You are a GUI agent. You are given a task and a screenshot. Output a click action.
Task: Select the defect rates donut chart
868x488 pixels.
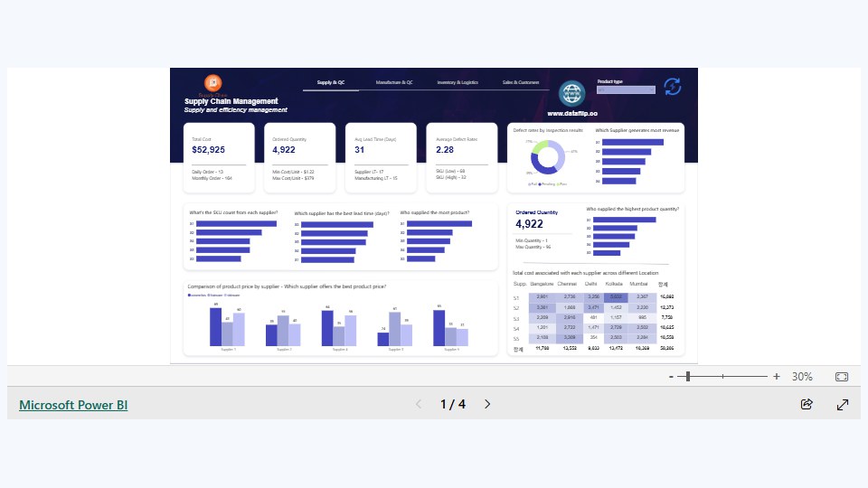coord(548,157)
